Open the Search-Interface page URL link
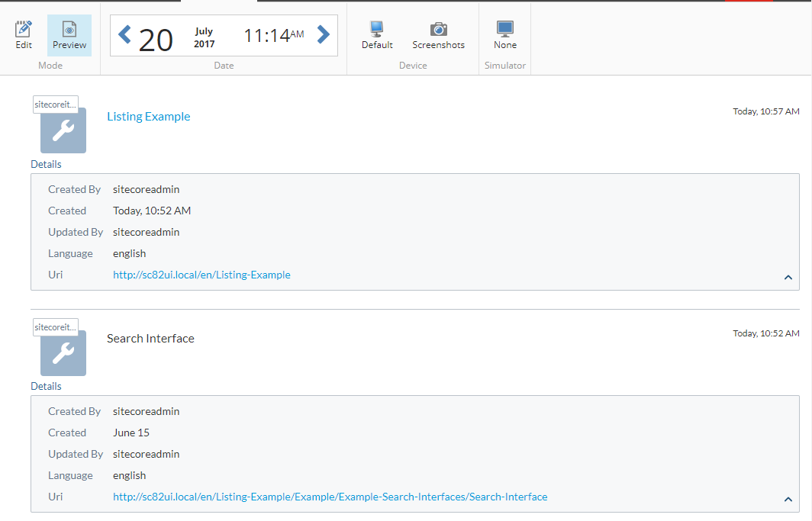812x521 pixels. click(330, 496)
